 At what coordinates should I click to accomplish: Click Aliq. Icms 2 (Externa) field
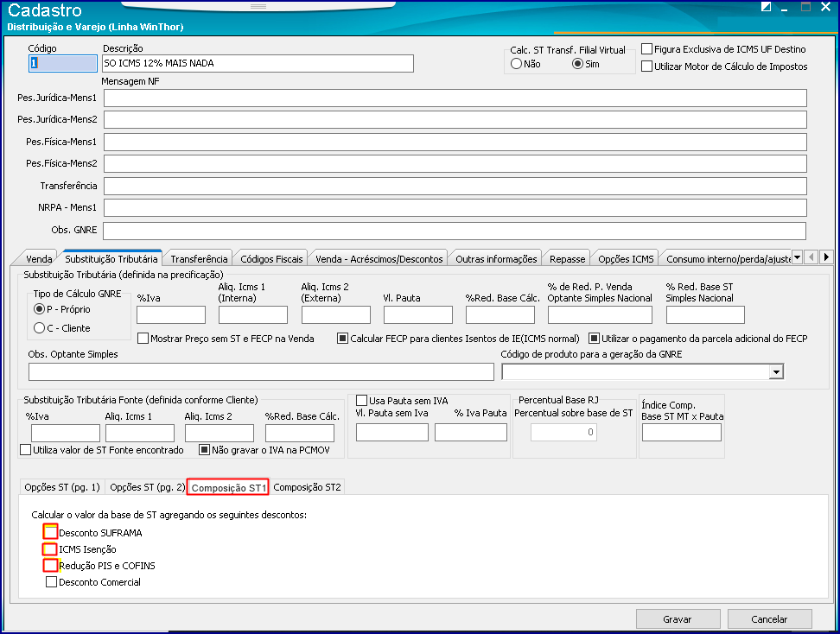336,315
